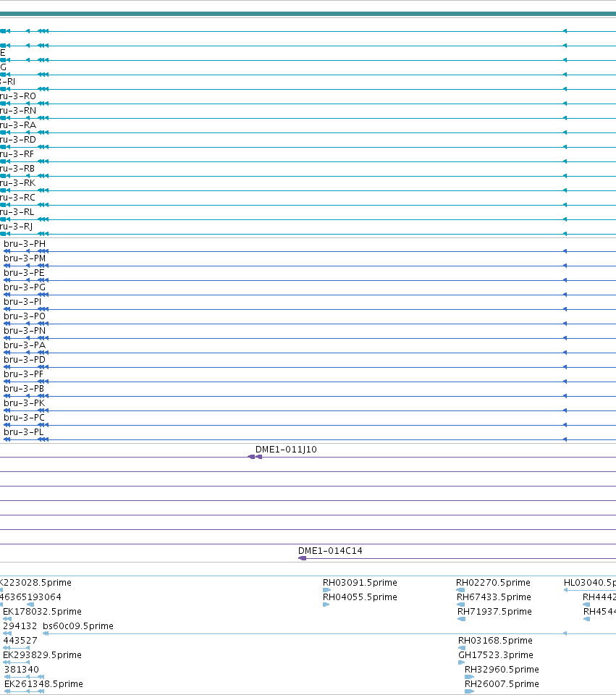Select EST RH26007.5prime label
The width and height of the screenshot is (616, 695).
[x=502, y=684]
